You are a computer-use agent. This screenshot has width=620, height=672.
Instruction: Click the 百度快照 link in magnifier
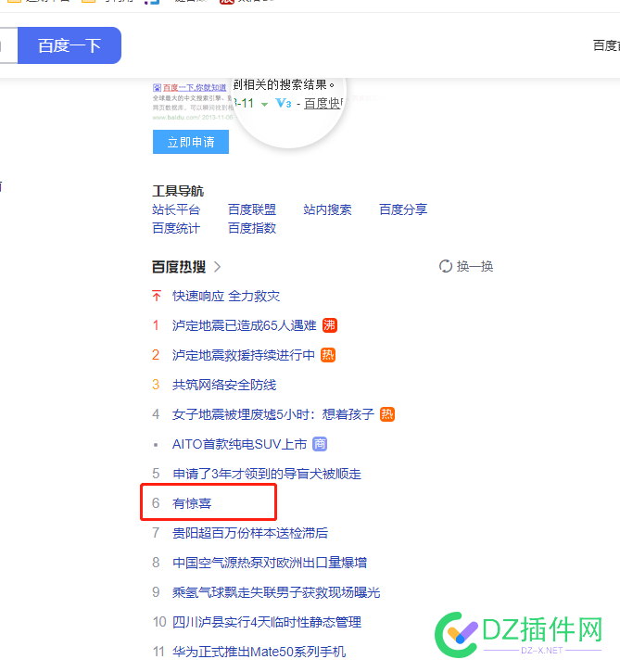pos(323,103)
